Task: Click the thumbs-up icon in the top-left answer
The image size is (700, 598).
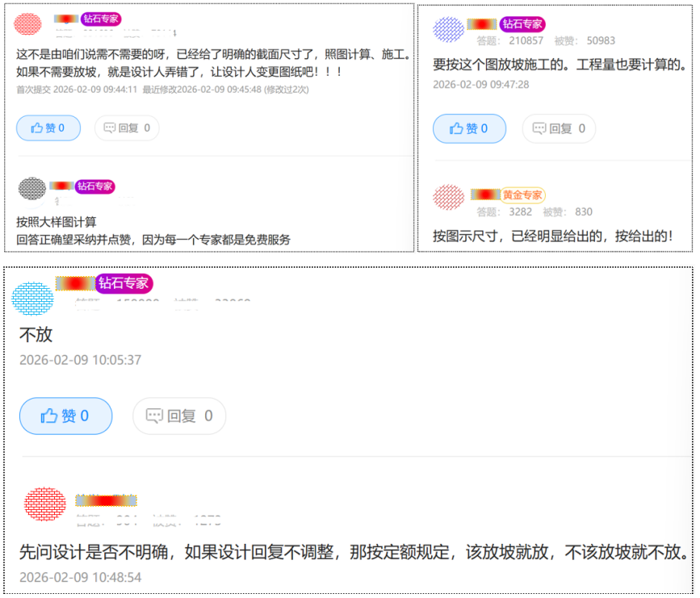Action: coord(38,128)
